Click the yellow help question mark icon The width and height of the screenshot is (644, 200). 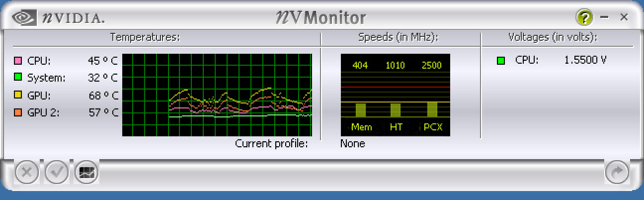pos(584,18)
